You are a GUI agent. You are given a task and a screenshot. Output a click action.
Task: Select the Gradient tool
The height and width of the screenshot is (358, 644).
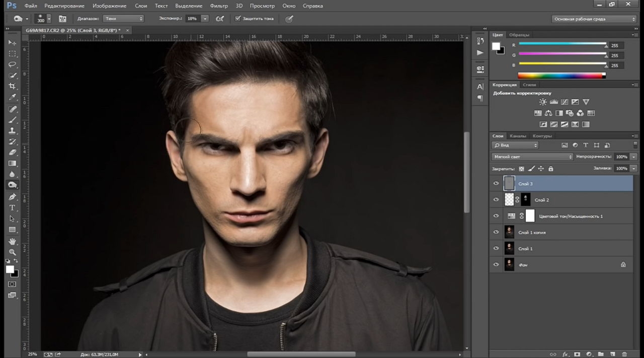[12, 163]
